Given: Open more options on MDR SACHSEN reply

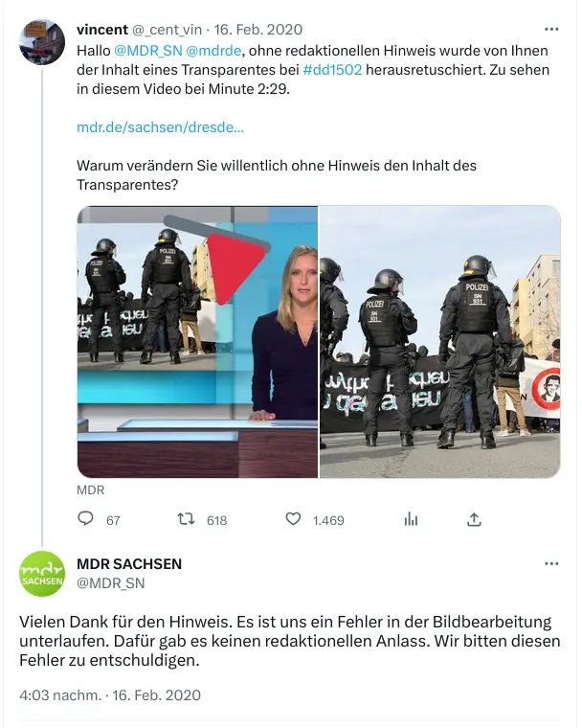Looking at the screenshot, I should tap(551, 563).
